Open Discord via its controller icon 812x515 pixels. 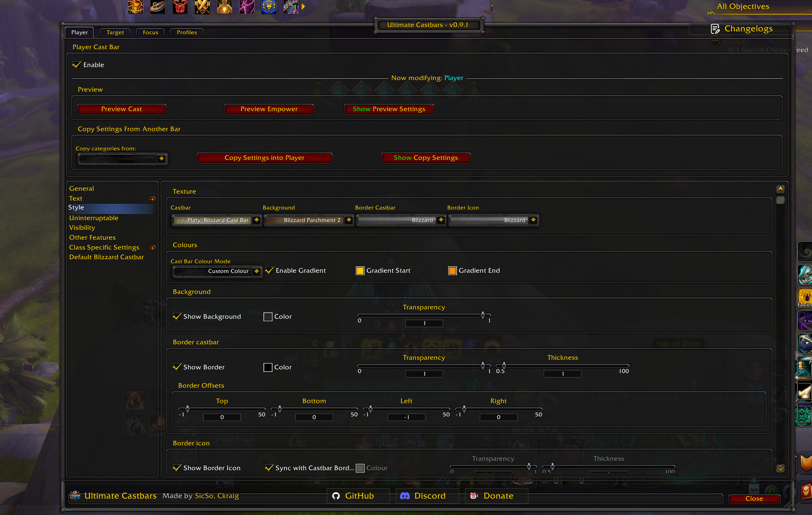pyautogui.click(x=405, y=496)
